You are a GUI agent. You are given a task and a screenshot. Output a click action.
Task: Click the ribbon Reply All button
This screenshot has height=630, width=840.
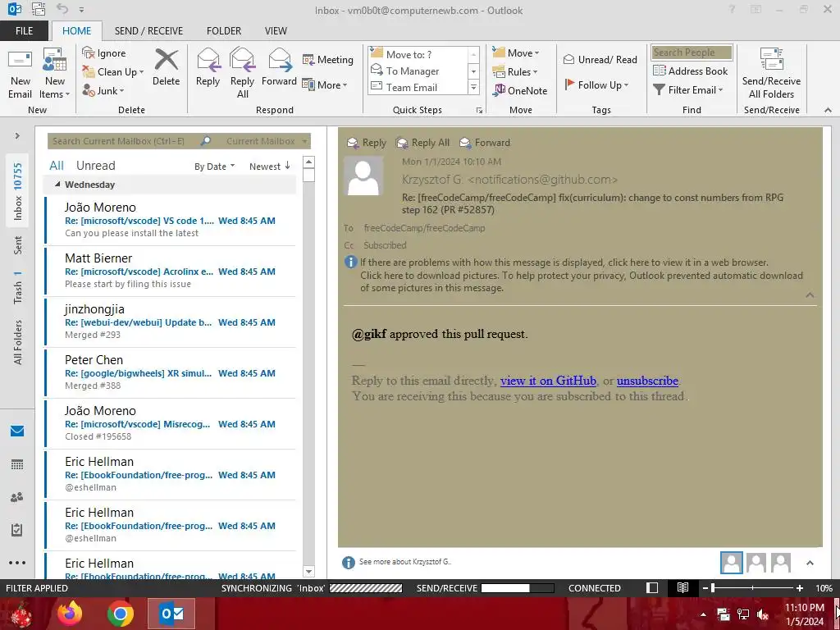pos(242,73)
